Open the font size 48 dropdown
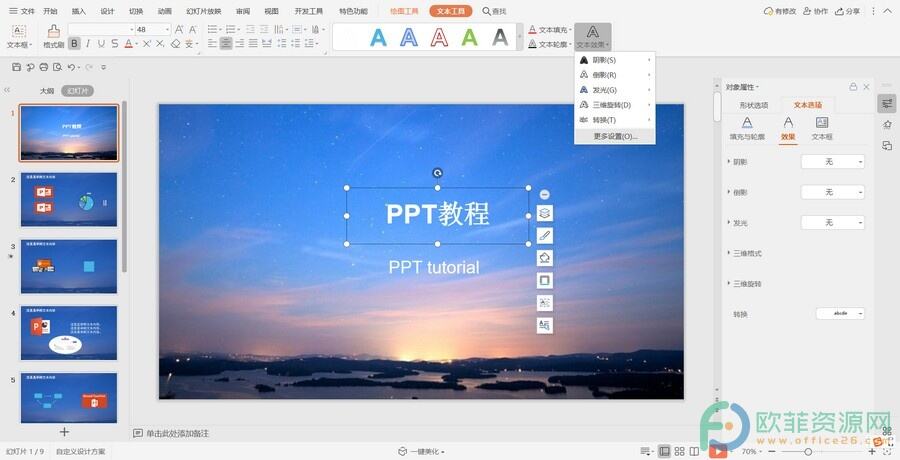 pyautogui.click(x=167, y=29)
